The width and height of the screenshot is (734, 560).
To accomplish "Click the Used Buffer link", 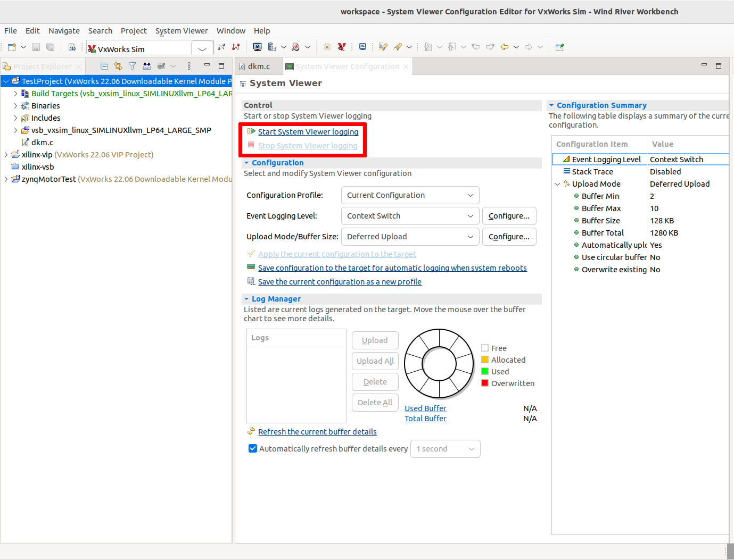I will pos(425,408).
